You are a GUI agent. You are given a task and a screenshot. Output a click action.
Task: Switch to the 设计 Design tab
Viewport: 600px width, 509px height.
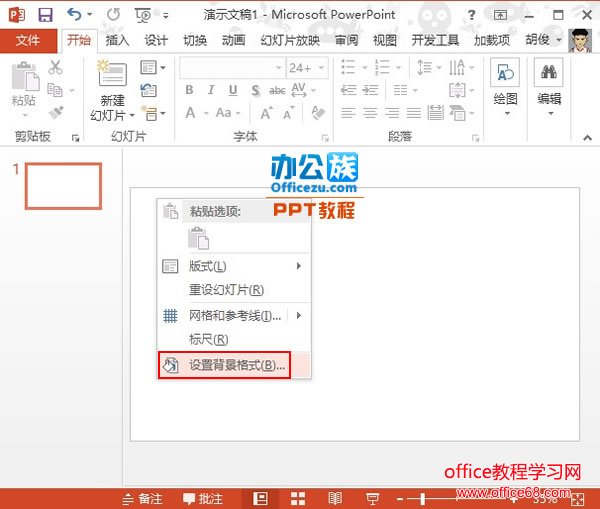tap(156, 40)
